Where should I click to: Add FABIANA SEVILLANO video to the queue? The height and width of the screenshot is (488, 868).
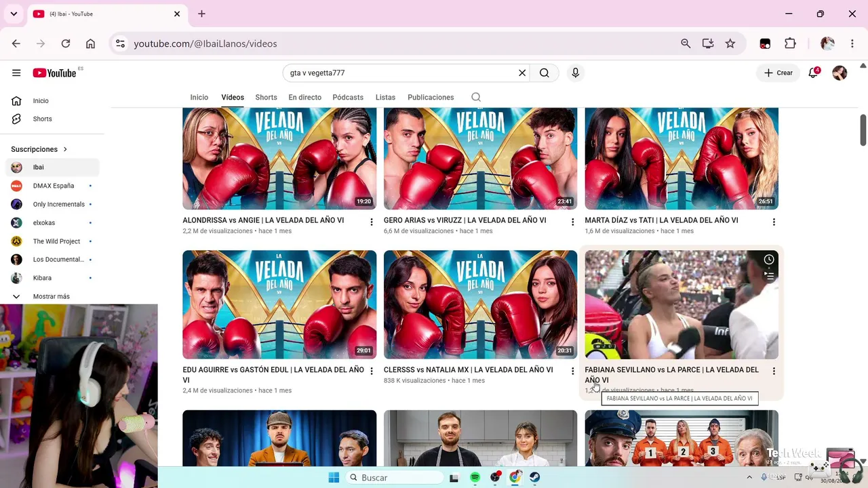[x=769, y=276]
